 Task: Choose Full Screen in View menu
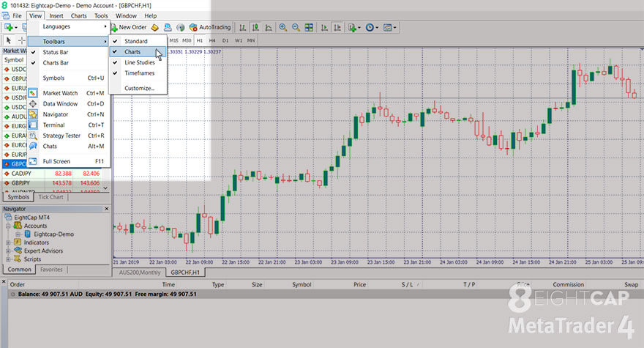point(69,161)
